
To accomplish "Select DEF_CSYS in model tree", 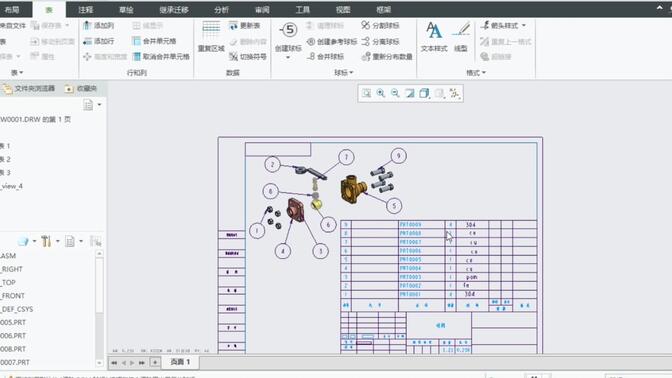I will (17, 309).
